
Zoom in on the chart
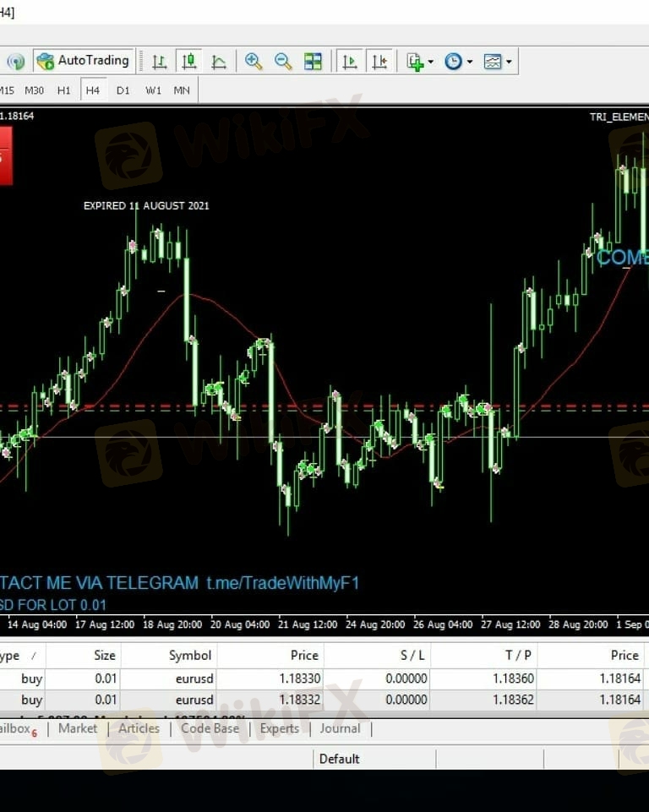pos(253,61)
